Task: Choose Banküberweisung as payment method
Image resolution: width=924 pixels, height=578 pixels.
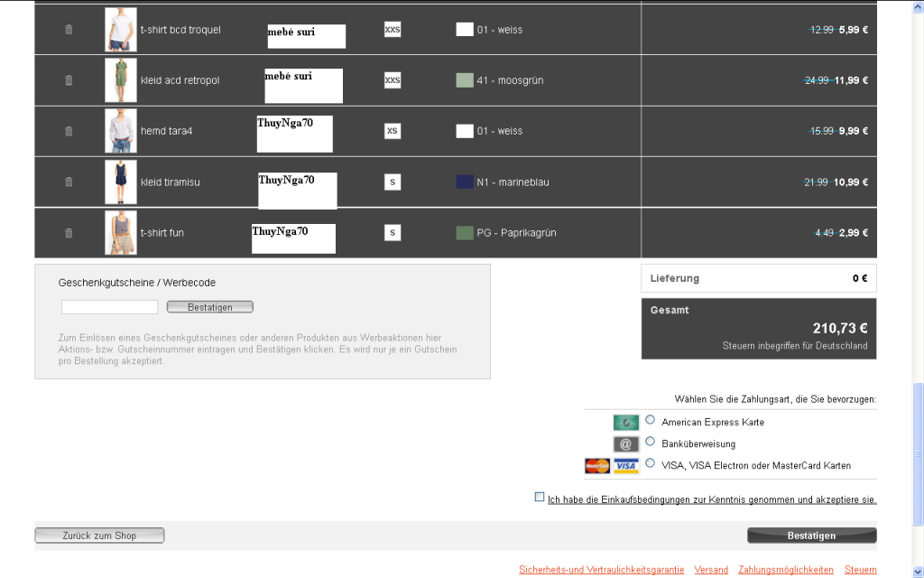Action: [x=650, y=442]
